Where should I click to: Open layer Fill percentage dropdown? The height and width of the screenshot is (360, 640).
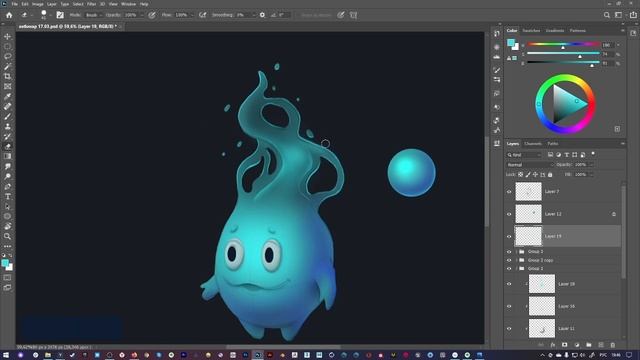591,174
